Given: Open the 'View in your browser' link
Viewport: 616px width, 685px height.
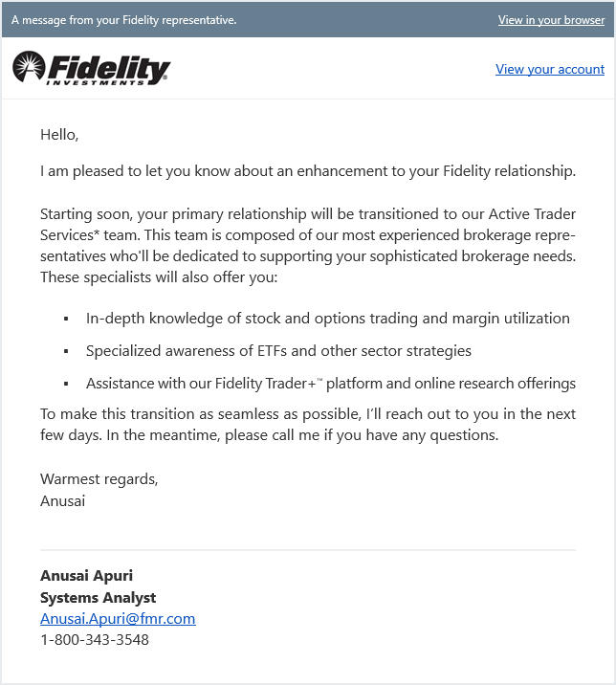Looking at the screenshot, I should click(x=551, y=20).
